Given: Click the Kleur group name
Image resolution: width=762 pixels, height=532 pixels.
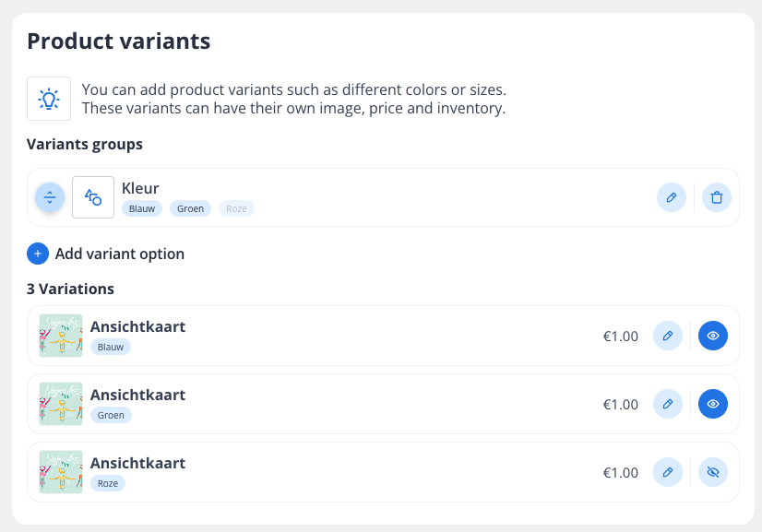Looking at the screenshot, I should tap(140, 188).
